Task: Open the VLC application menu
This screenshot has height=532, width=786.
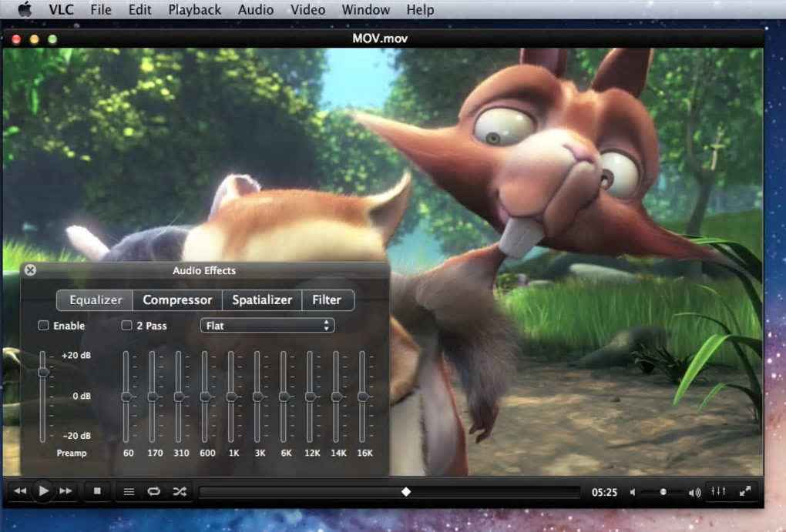Action: tap(61, 9)
